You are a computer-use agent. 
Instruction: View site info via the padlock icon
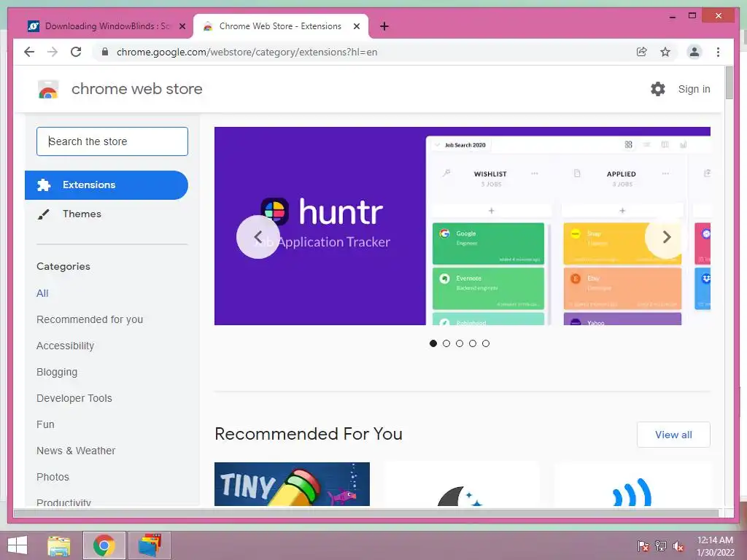(x=105, y=52)
